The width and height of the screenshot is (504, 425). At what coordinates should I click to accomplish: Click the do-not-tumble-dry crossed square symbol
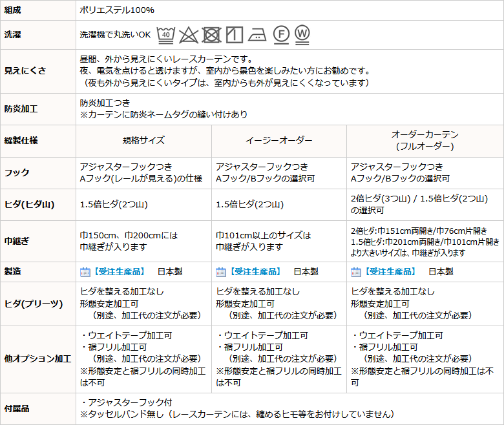click(x=211, y=34)
